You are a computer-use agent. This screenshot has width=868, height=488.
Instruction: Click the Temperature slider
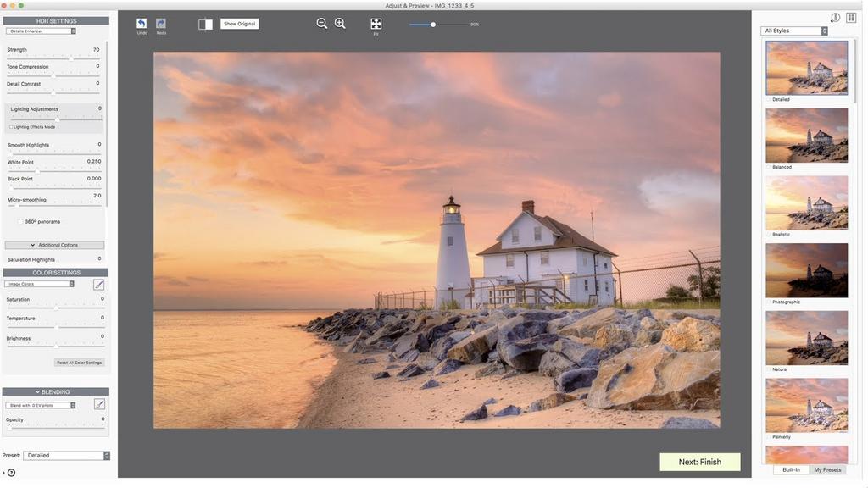pyautogui.click(x=55, y=327)
